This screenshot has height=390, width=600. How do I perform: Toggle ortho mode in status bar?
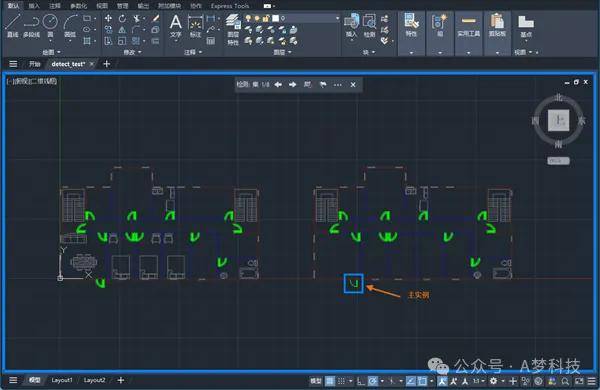[x=360, y=381]
